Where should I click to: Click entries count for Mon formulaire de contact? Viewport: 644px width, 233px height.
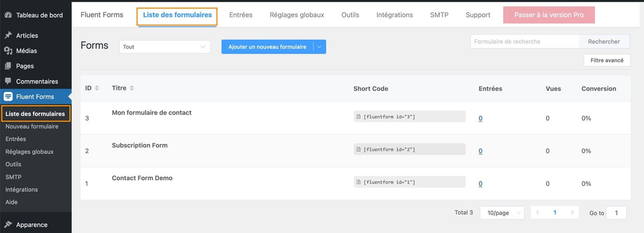click(x=480, y=118)
